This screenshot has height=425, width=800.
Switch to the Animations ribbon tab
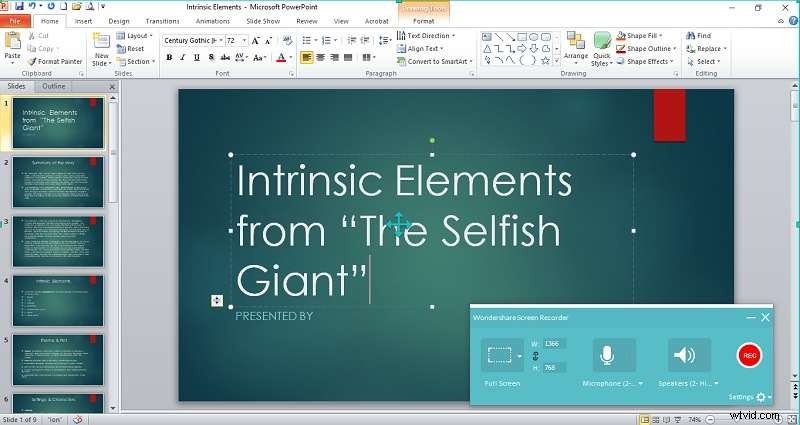coord(213,21)
